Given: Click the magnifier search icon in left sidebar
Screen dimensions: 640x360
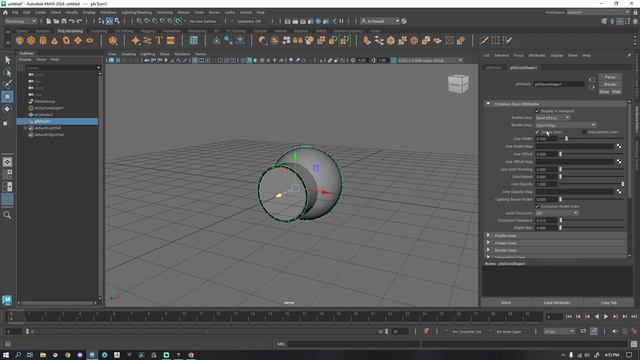Looking at the screenshot, I should pyautogui.click(x=7, y=215).
